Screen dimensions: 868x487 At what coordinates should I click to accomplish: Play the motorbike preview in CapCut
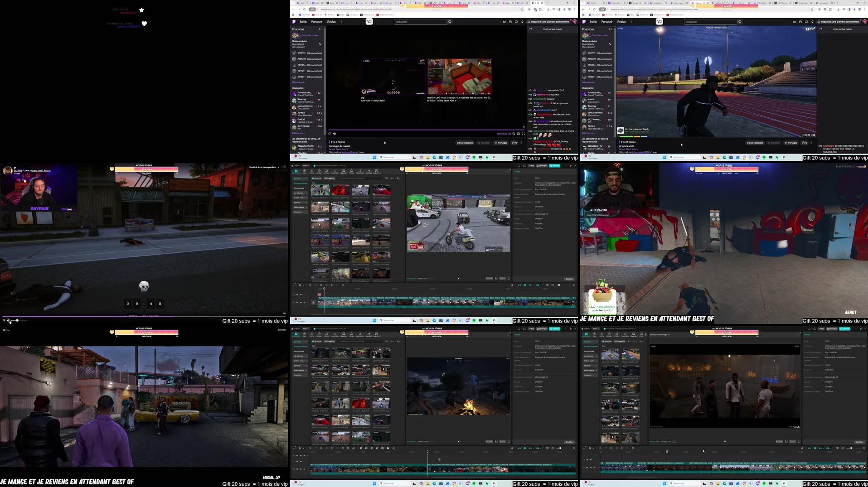458,279
